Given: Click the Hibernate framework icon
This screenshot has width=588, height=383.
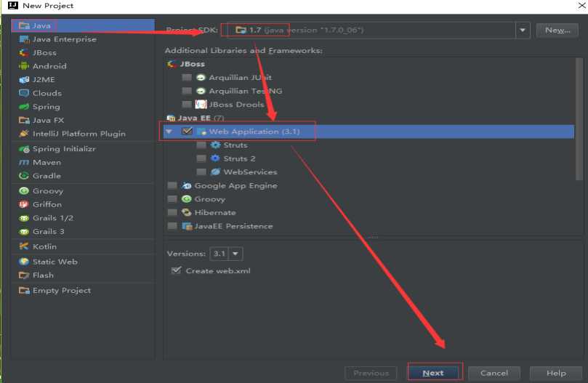Looking at the screenshot, I should 186,213.
